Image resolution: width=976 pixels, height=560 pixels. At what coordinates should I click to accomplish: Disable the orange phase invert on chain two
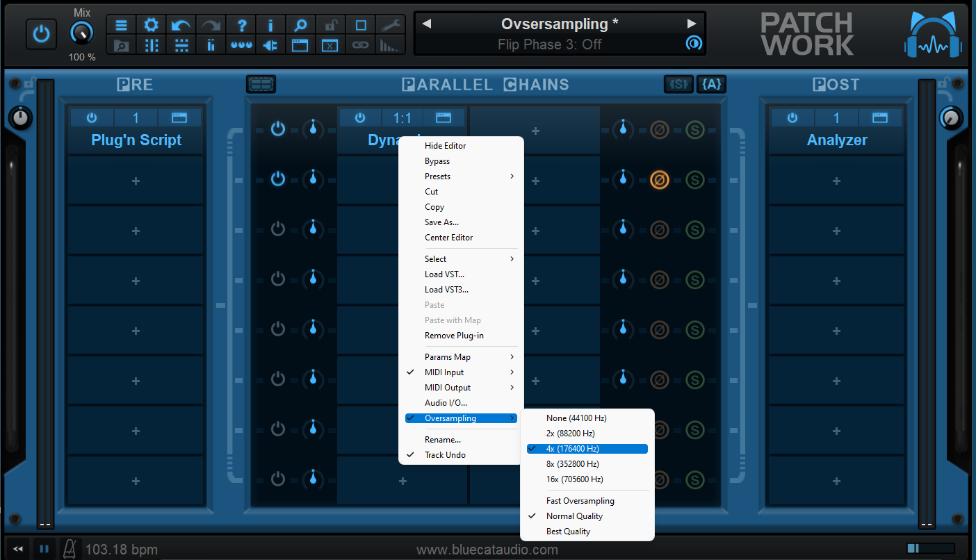(x=659, y=180)
